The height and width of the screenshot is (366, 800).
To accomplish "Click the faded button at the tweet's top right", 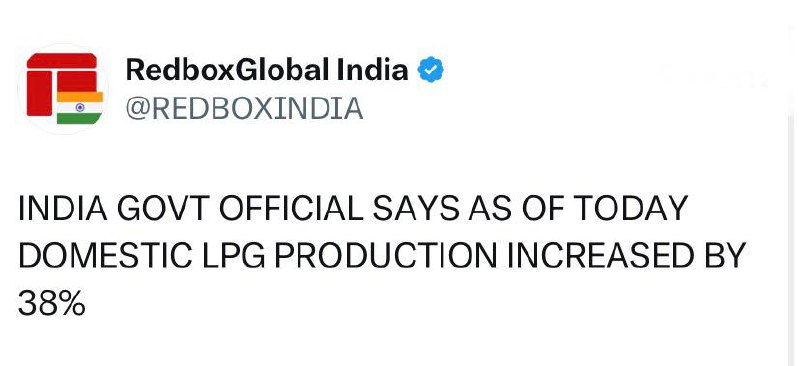I will point(714,77).
